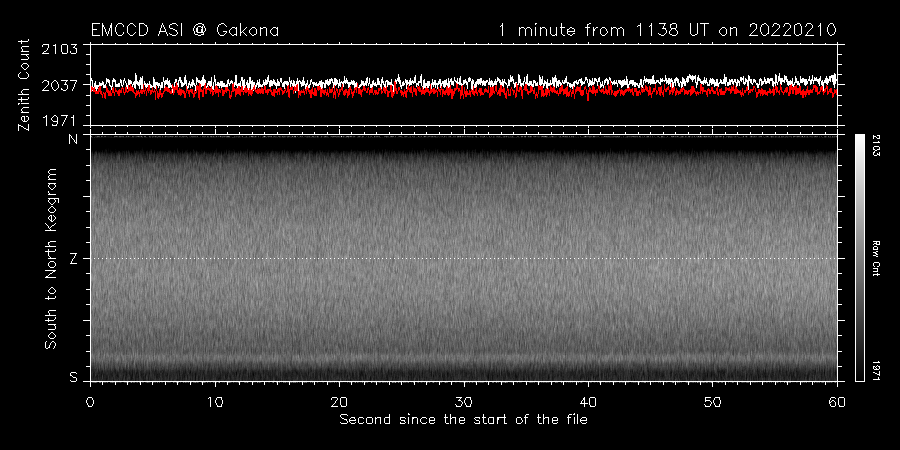Click the grayscale colorbar on the right
This screenshot has width=900, height=450.
point(859,258)
